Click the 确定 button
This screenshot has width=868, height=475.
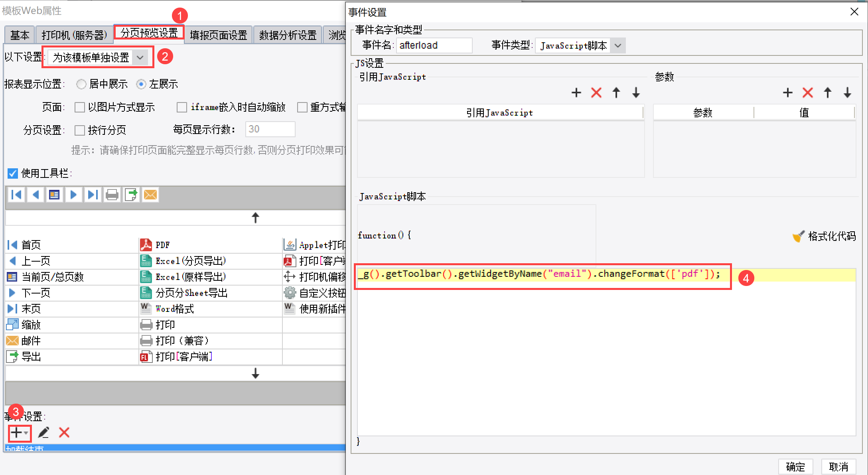[795, 466]
